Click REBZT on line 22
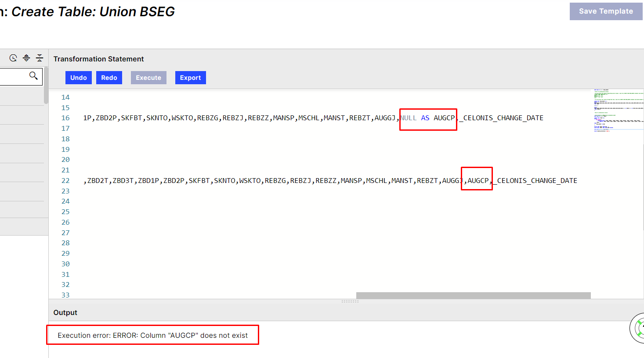644x358 pixels. click(427, 181)
